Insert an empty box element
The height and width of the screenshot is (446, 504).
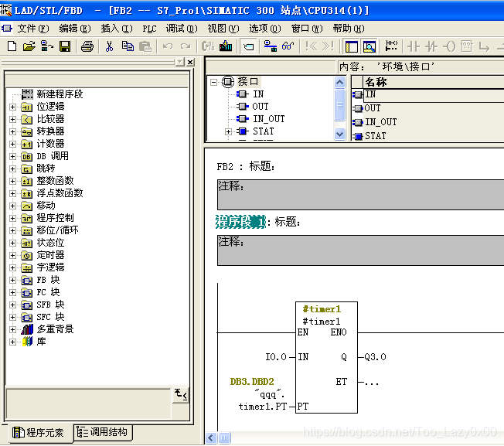coord(466,46)
